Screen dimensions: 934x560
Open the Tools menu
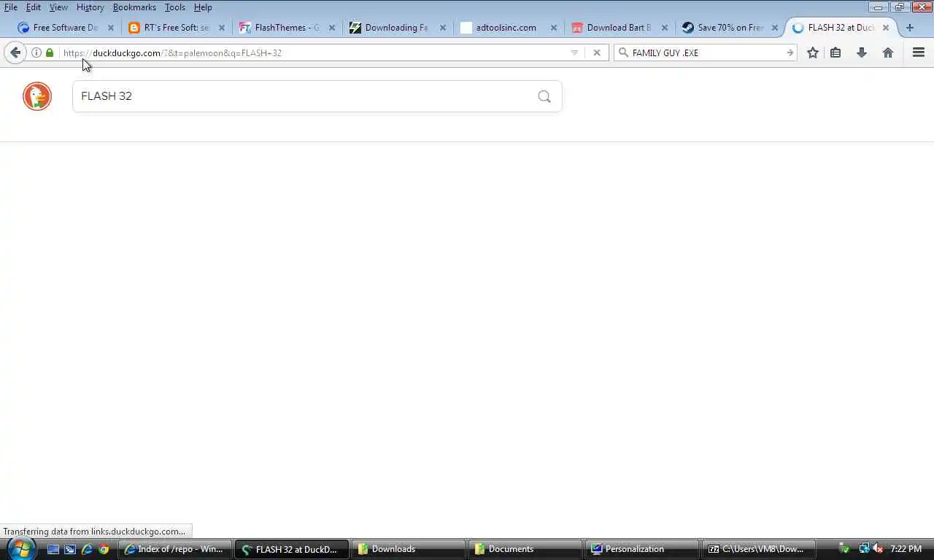click(x=175, y=7)
